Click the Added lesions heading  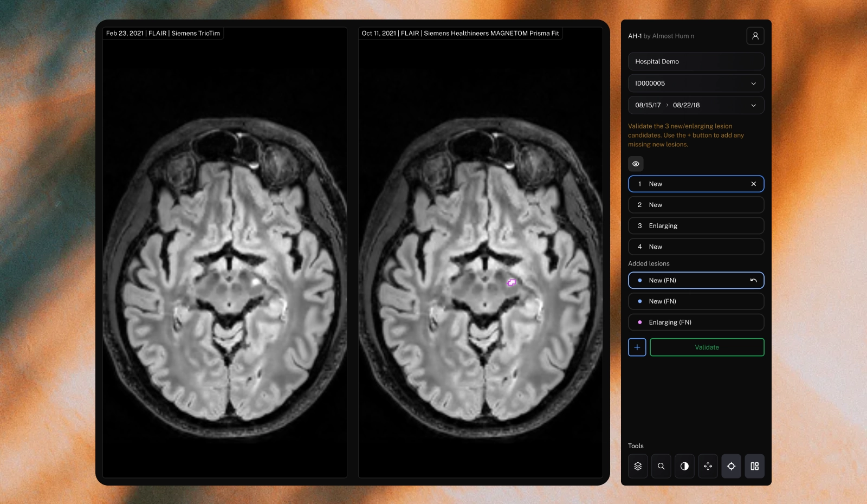649,263
